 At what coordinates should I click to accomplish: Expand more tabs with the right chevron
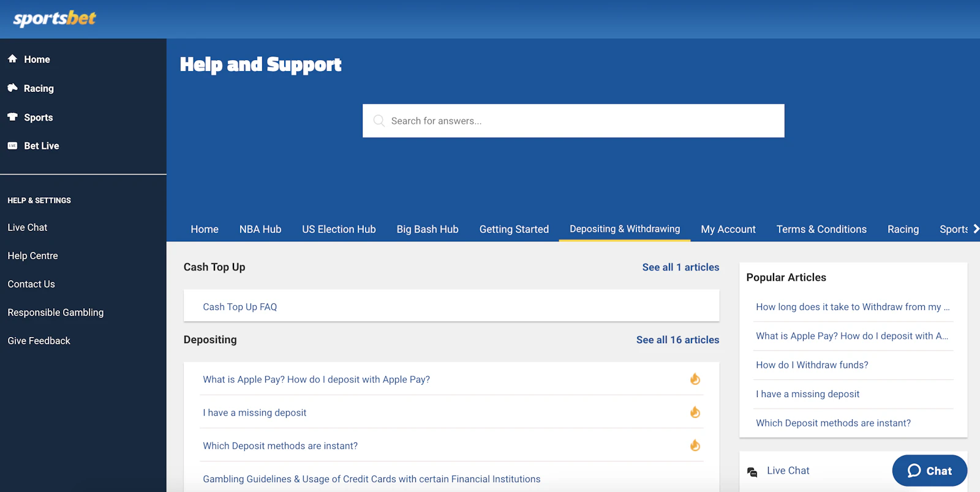(x=976, y=229)
